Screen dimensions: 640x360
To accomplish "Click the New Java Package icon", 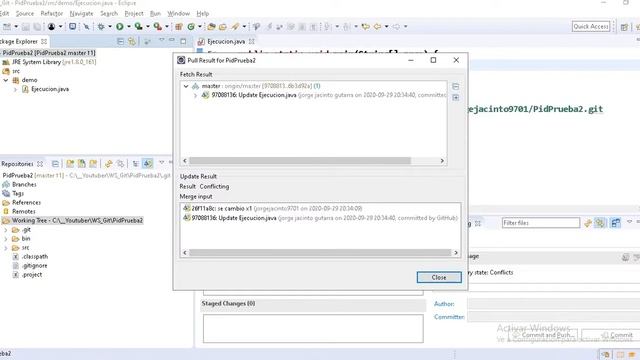I will tap(179, 27).
